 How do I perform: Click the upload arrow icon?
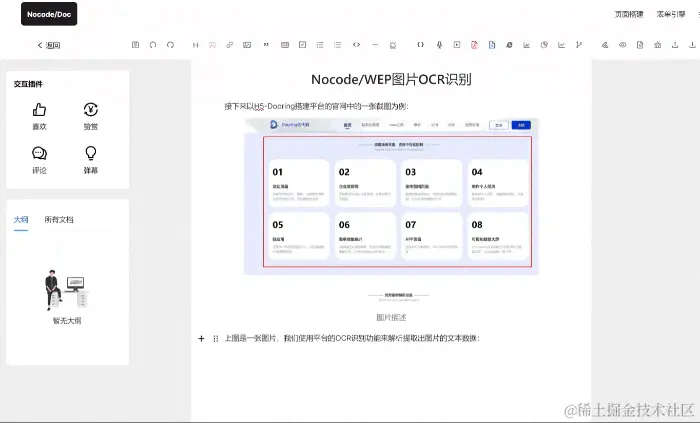click(675, 45)
